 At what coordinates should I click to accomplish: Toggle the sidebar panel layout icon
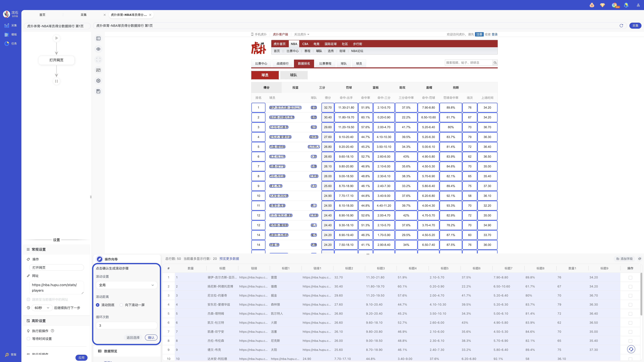point(98,38)
